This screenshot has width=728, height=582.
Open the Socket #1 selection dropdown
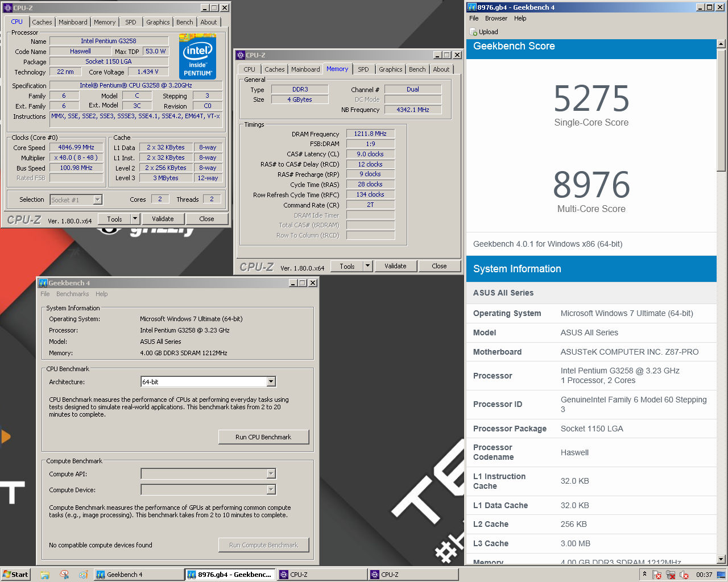[x=98, y=199]
